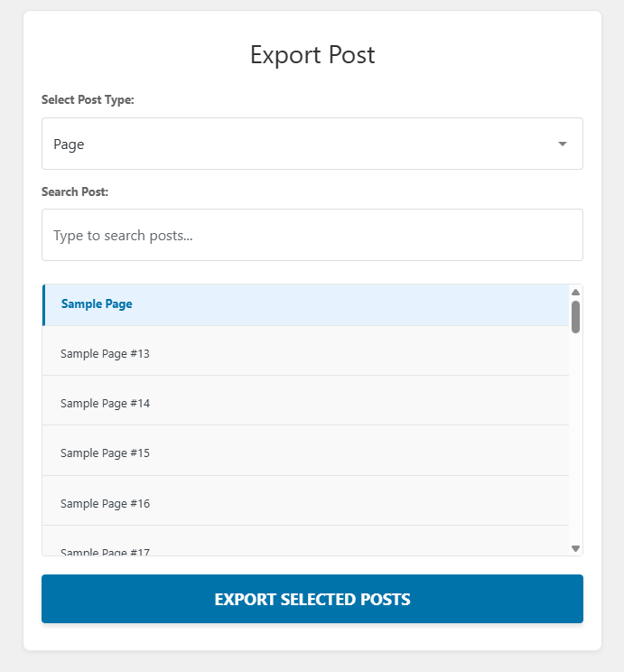
Task: Choose 'Sample Page #14' in the post list
Action: [x=105, y=403]
